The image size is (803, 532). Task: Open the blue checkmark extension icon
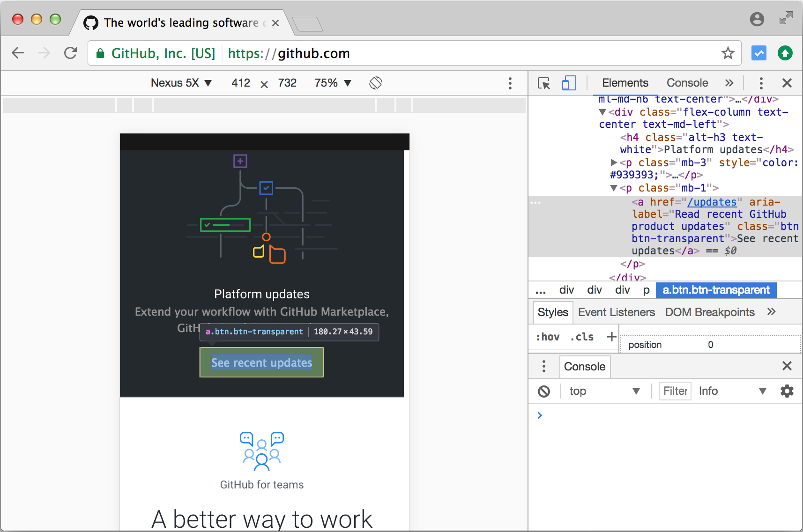coord(759,53)
